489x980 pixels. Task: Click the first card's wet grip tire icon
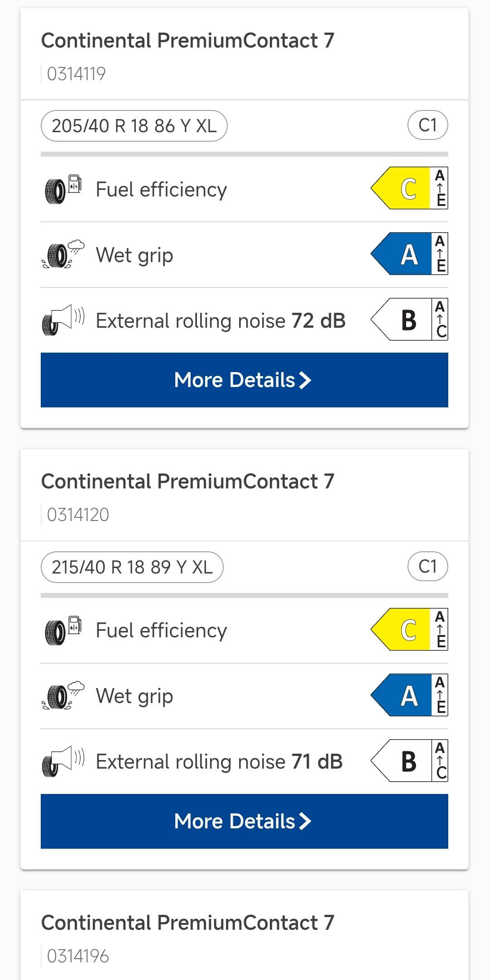pyautogui.click(x=62, y=255)
